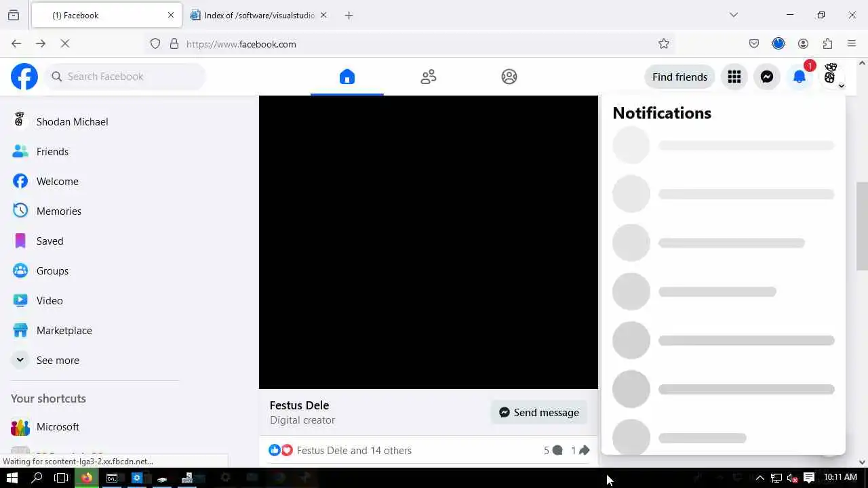Click the tracking protection shield icon
Screen dimensions: 868x488
point(155,43)
